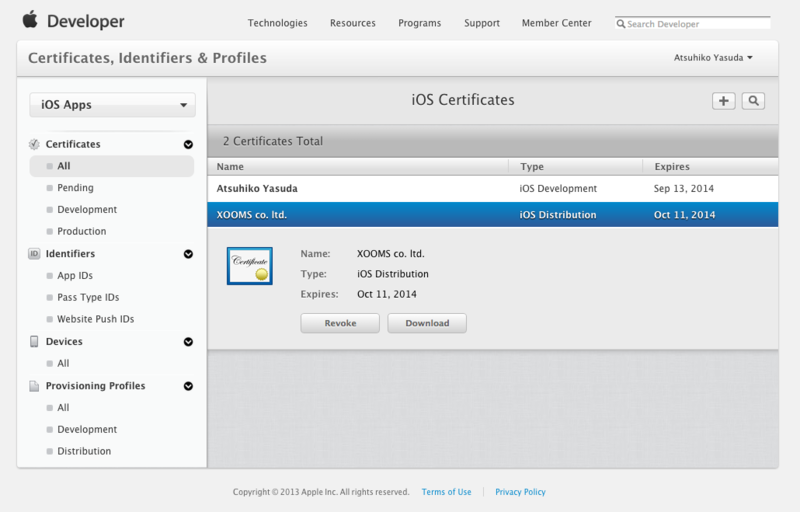Viewport: 800px width, 512px height.
Task: Select All under Certificates
Action: [x=112, y=166]
